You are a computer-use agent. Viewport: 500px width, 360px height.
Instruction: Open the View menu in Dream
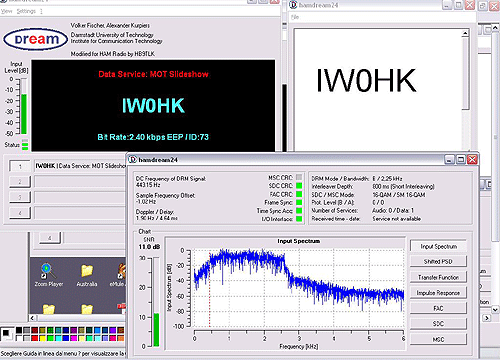click(x=6, y=11)
